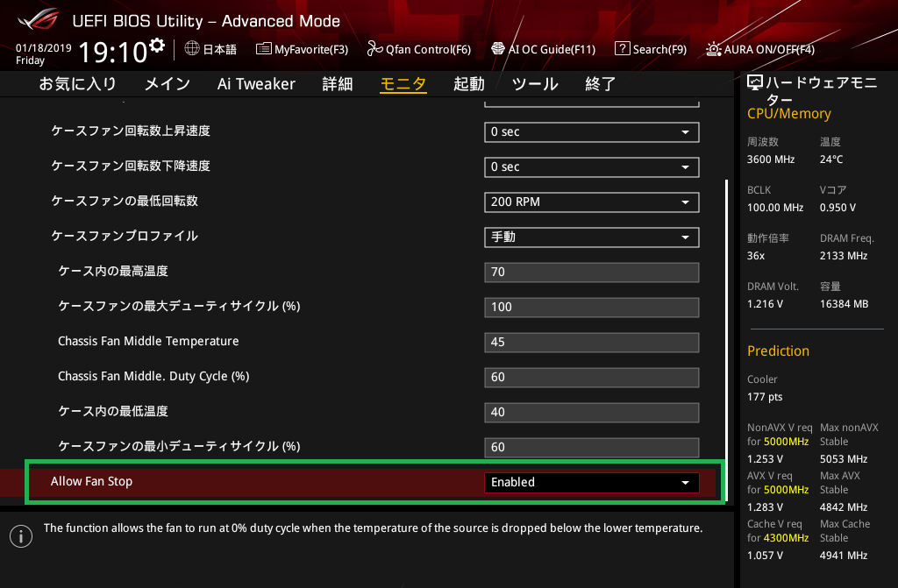Toggle AURA ON/OFF light icon

click(713, 49)
